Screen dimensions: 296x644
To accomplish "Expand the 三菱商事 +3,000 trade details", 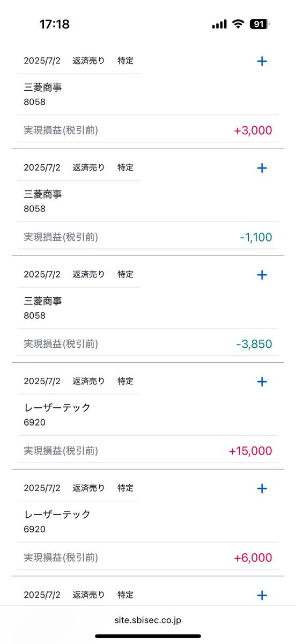I will (x=262, y=61).
